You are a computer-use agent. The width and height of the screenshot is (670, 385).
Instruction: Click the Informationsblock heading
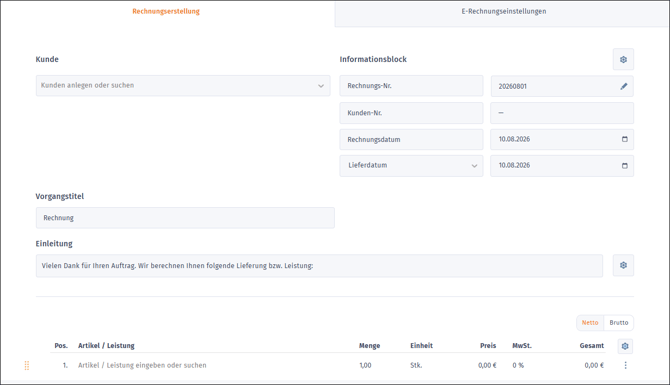(373, 59)
